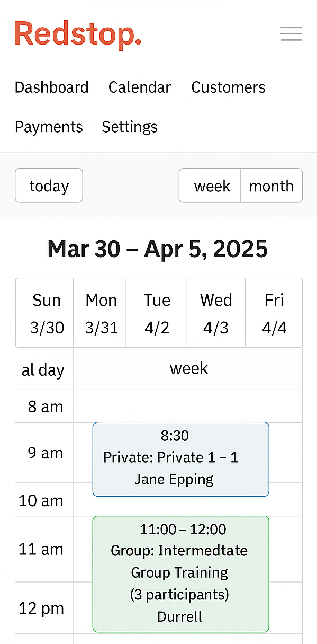Go to the Customers page

[x=228, y=87]
